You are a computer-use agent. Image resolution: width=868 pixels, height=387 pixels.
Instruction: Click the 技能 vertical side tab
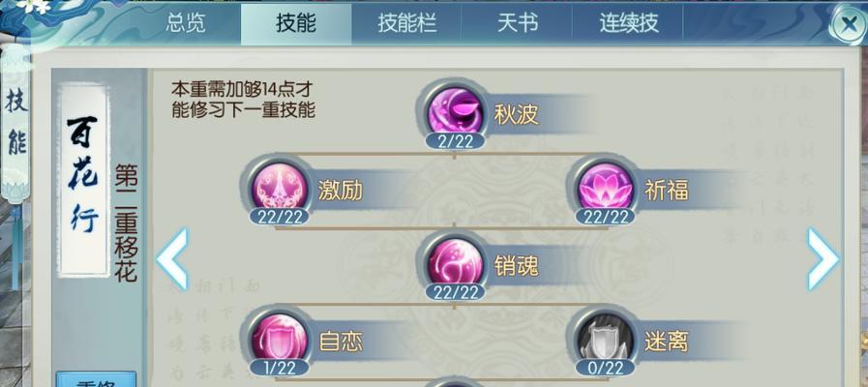point(15,123)
